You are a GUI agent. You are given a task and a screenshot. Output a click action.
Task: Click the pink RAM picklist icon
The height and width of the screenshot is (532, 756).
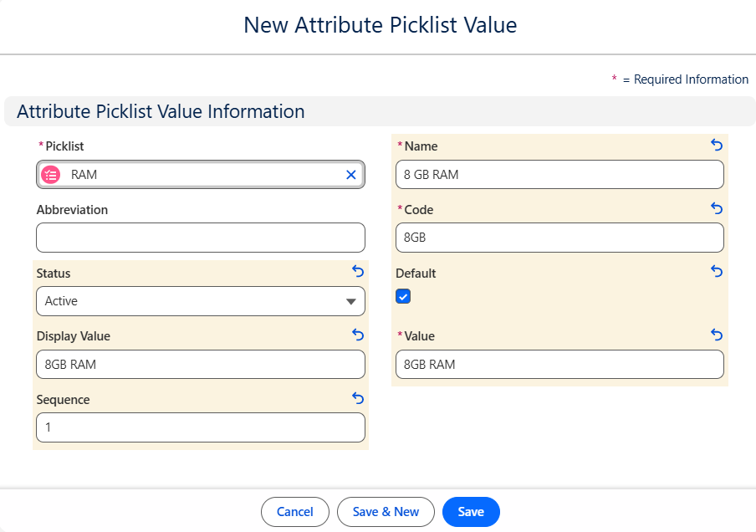[51, 175]
